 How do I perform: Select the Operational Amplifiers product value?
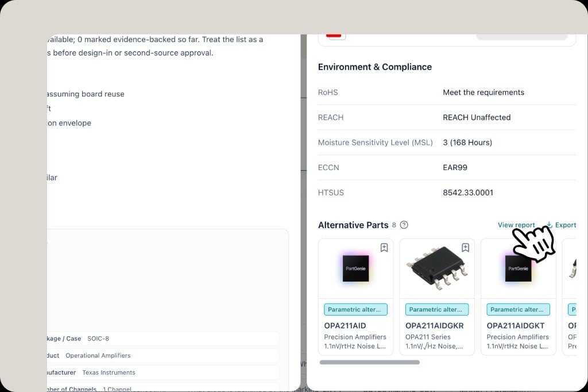98,356
